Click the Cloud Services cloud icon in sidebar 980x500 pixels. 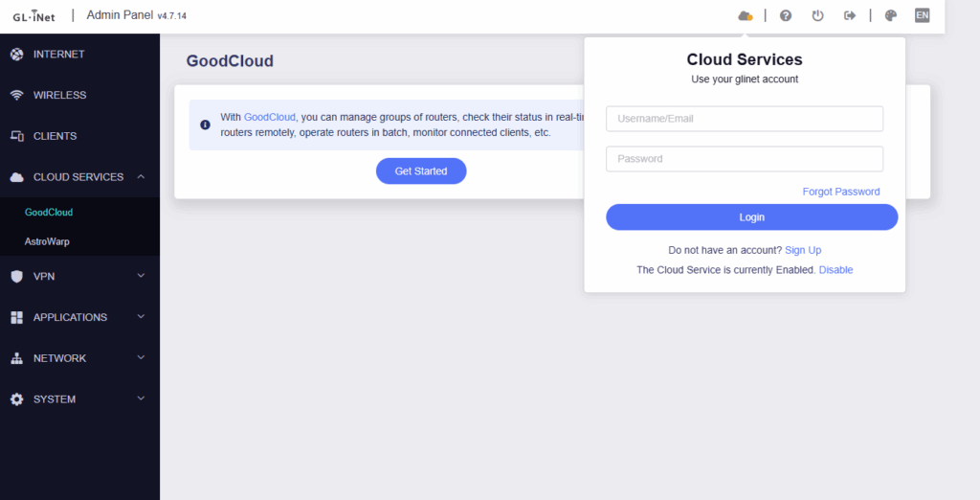17,177
